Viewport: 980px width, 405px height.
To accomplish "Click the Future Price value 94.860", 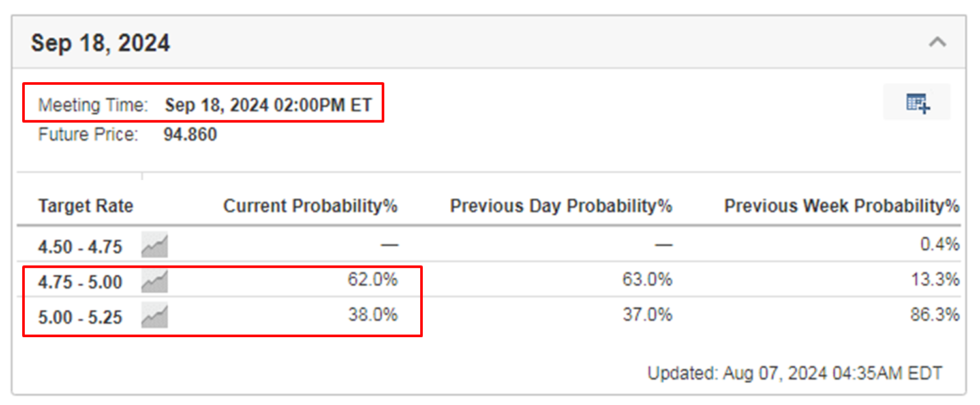I will tap(191, 135).
